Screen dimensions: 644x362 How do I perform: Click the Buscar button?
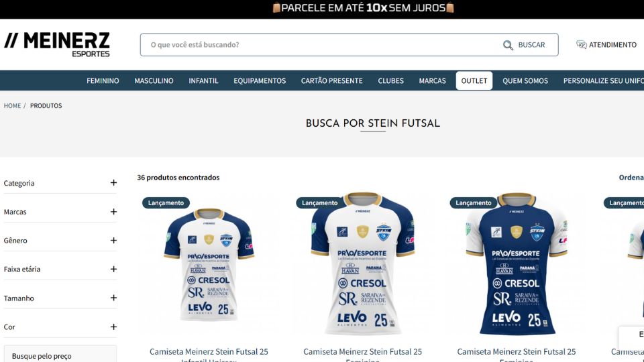525,45
